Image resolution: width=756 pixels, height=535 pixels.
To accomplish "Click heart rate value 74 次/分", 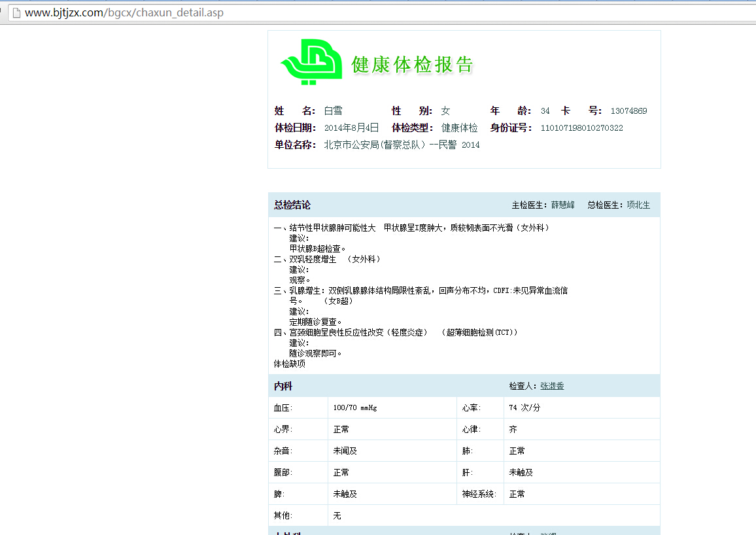I will 524,407.
